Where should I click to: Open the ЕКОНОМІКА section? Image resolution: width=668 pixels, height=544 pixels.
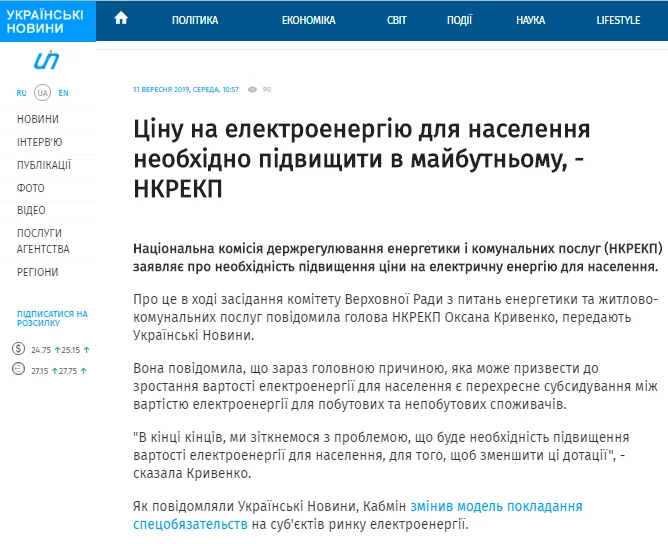308,20
